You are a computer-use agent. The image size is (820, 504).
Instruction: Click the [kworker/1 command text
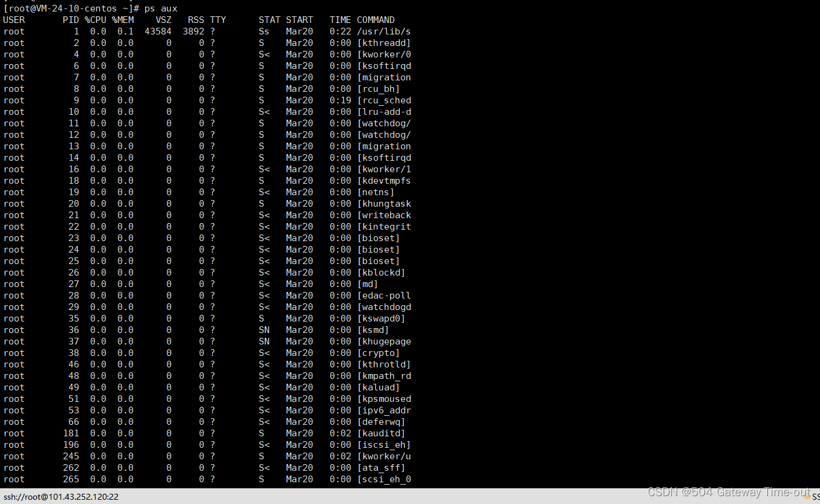click(x=384, y=169)
